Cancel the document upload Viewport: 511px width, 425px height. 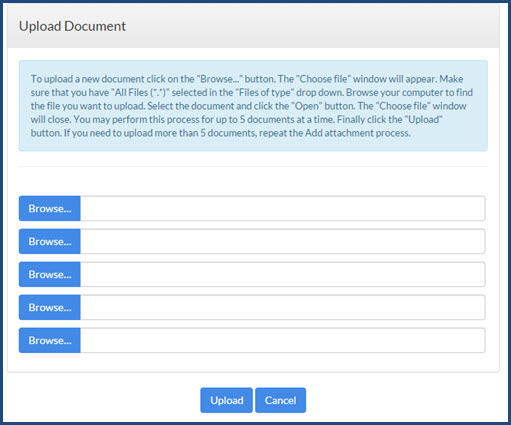[280, 400]
